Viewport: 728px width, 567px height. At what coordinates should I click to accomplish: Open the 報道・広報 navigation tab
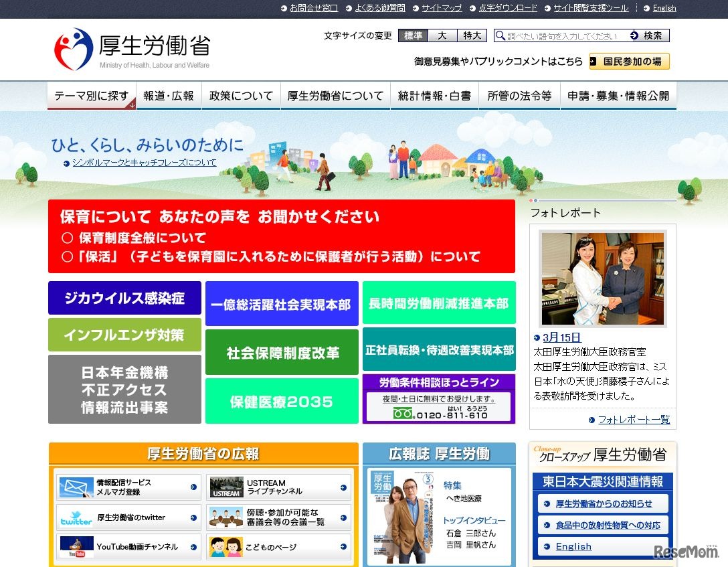tap(169, 95)
